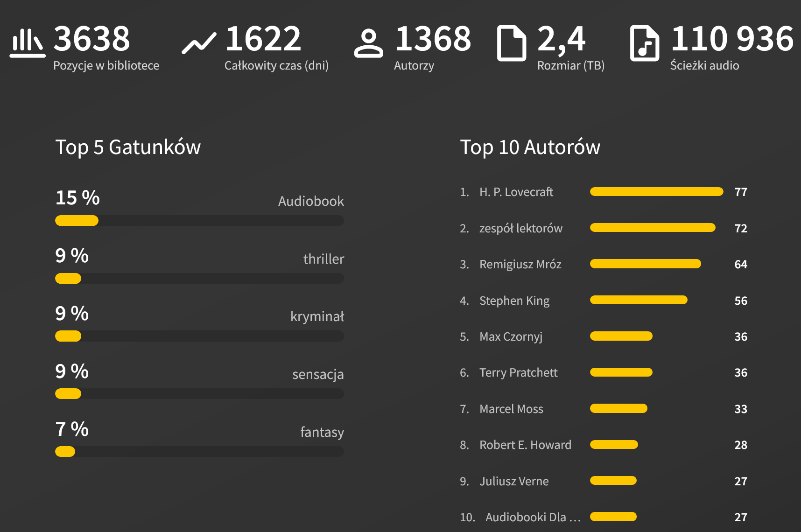Viewport: 801px width, 532px height.
Task: Open the zespół lektorów author entry
Action: point(520,228)
